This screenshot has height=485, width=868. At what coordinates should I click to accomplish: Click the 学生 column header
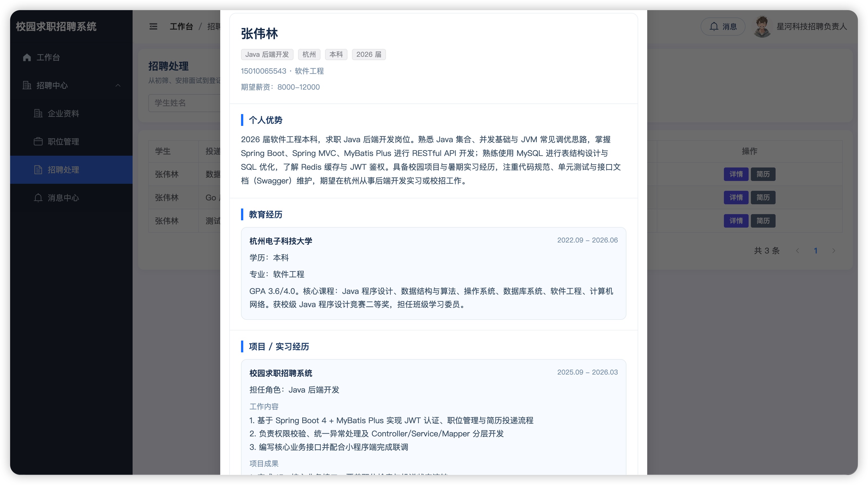click(163, 152)
